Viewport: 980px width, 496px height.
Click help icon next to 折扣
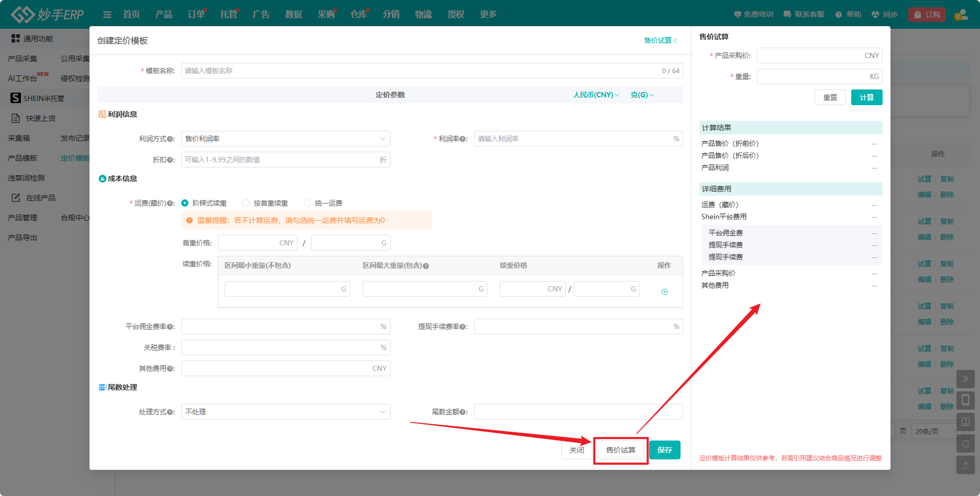tap(171, 160)
